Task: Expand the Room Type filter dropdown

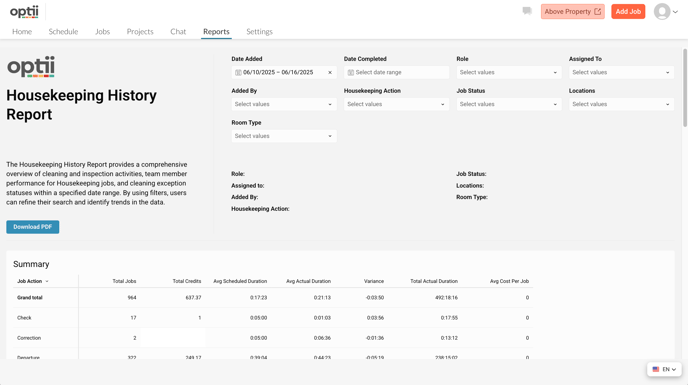Action: point(284,136)
